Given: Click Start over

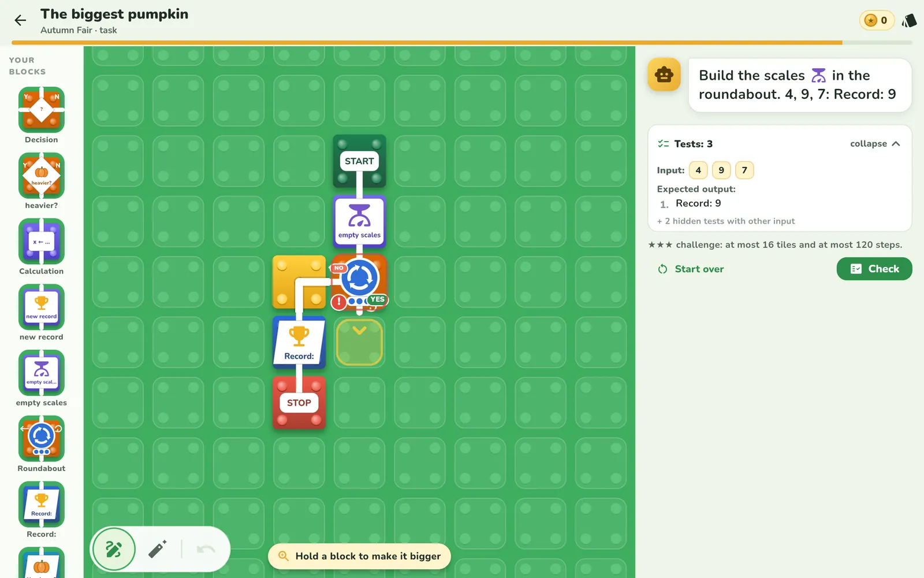Looking at the screenshot, I should 691,269.
